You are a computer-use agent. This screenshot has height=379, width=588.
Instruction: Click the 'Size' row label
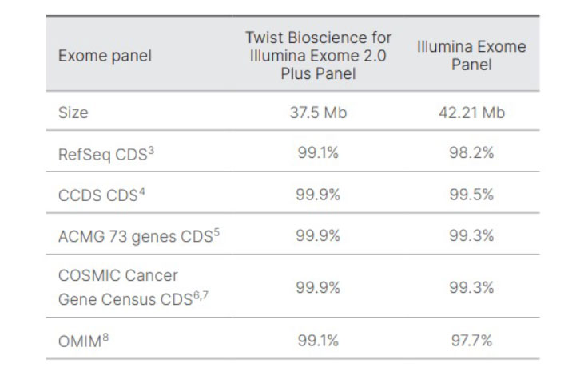73,113
